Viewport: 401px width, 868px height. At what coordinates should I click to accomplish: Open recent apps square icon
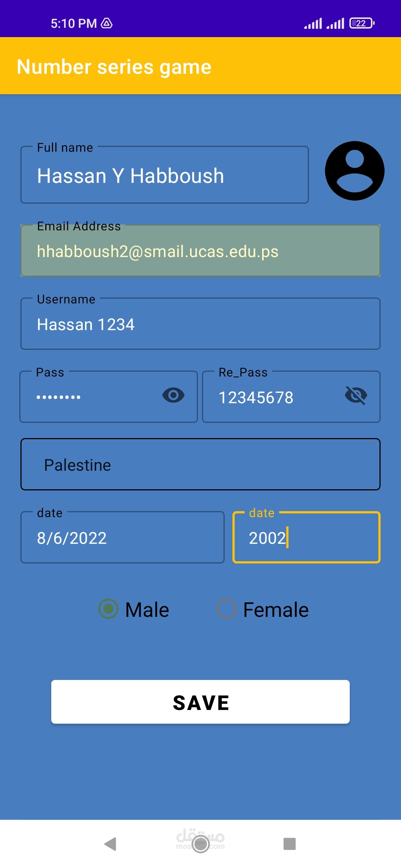coord(290,844)
